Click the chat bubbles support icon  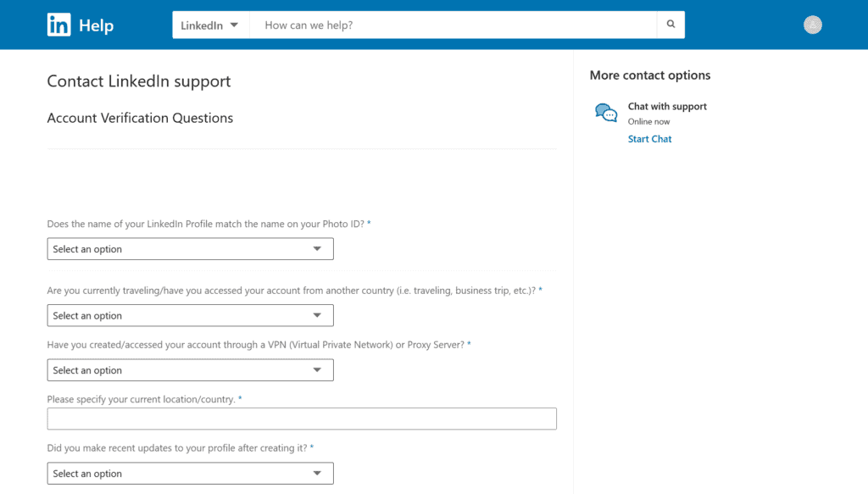[606, 113]
